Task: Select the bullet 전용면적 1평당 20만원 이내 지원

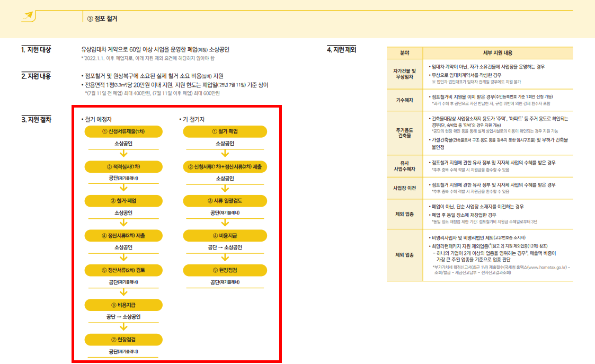Action: click(x=174, y=85)
